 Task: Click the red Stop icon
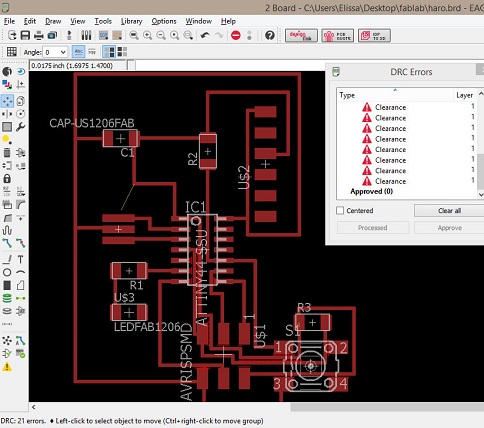pos(236,35)
